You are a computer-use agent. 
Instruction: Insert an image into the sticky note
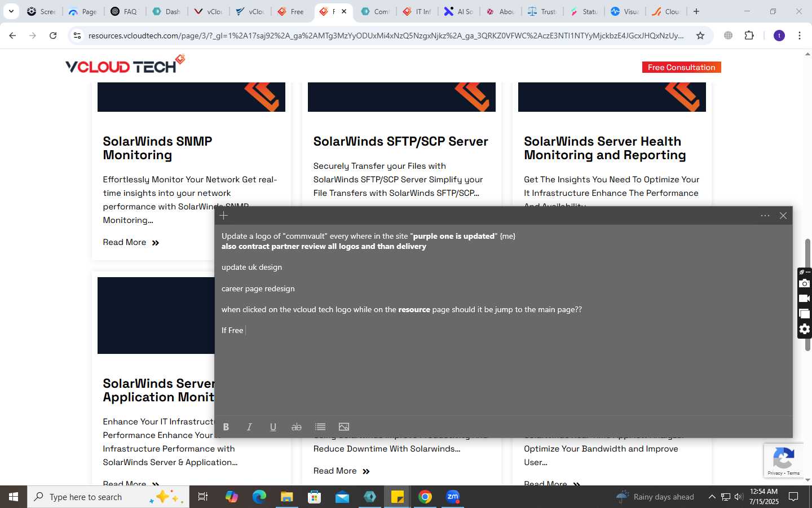coord(344,427)
